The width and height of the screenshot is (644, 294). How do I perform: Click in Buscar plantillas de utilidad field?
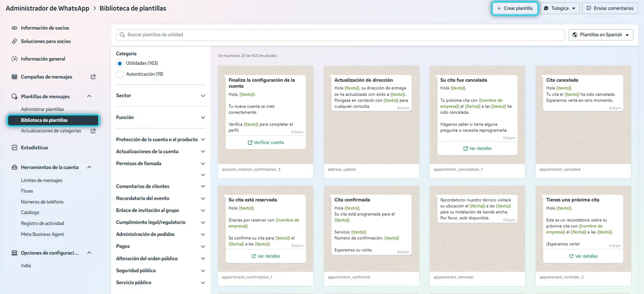340,35
